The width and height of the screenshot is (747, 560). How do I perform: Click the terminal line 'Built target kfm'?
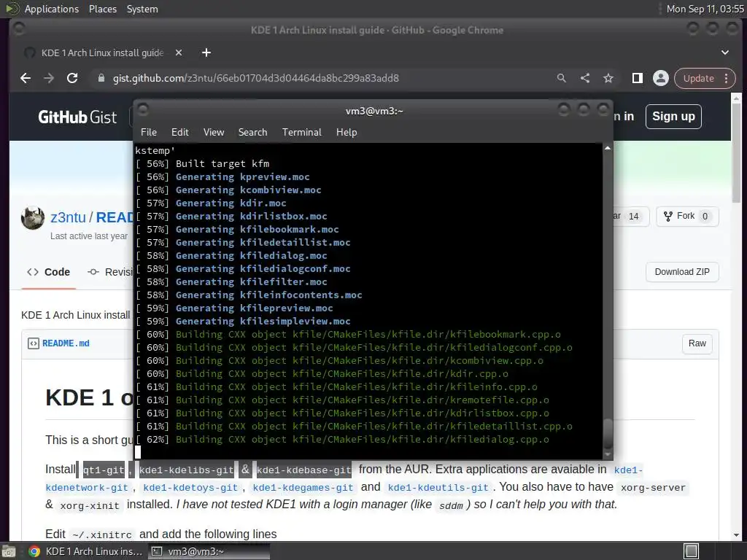click(x=222, y=164)
